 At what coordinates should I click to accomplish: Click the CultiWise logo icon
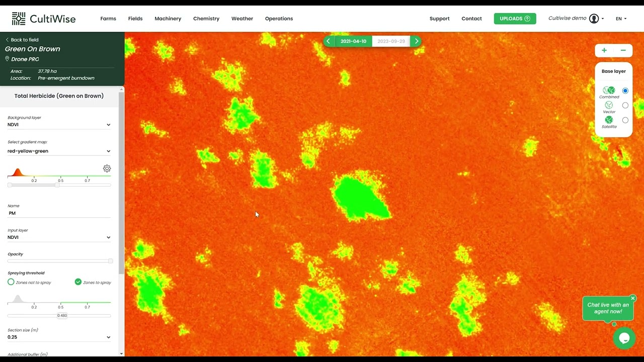[x=19, y=19]
